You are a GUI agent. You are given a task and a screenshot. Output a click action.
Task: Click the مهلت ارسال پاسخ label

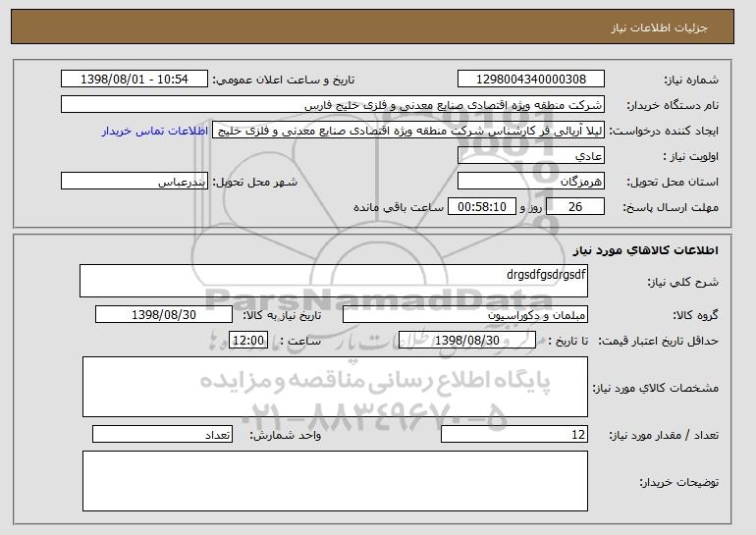(x=671, y=207)
